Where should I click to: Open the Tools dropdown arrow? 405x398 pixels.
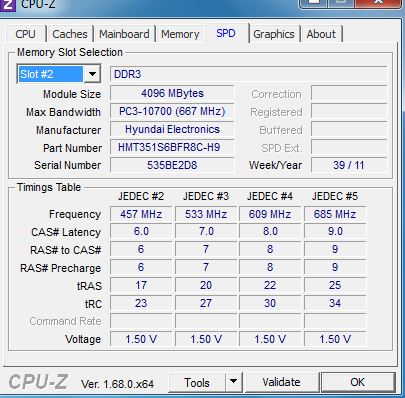(234, 382)
